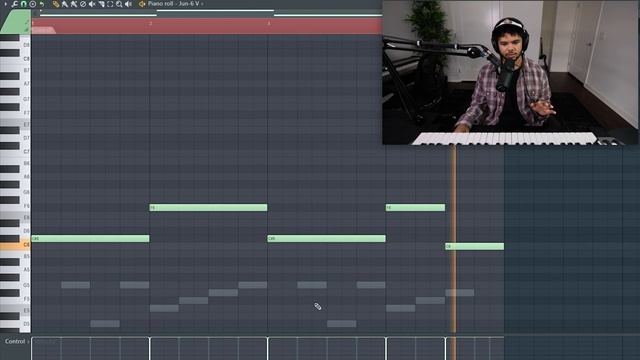
Task: Click the velocity bar at bar three
Action: pos(268,349)
